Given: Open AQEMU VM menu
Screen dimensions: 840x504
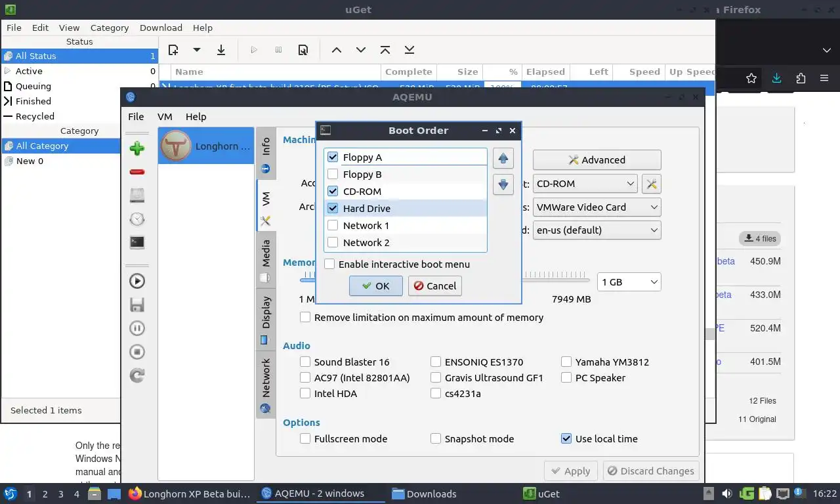Looking at the screenshot, I should tap(165, 116).
